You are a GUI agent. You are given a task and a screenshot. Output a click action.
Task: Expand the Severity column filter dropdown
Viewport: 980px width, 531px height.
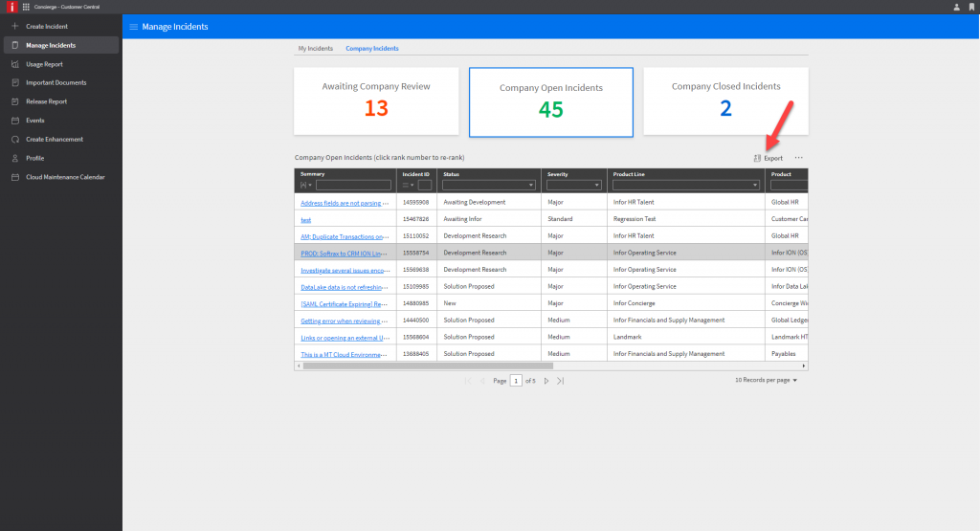pos(602,185)
